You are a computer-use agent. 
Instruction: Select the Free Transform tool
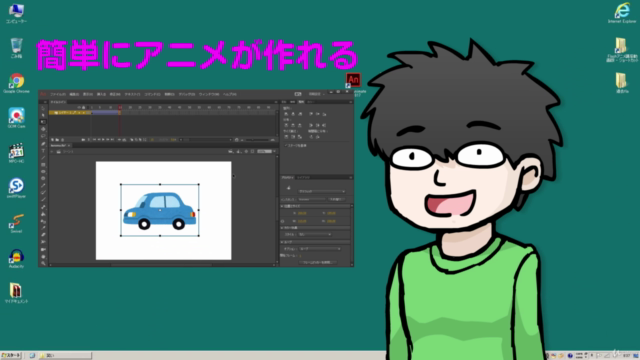pos(43,122)
